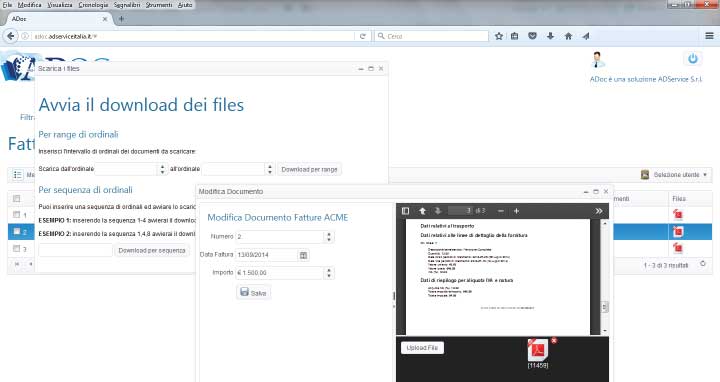720x382 pixels.
Task: Open PDF file icon in row 1
Action: coord(678,214)
